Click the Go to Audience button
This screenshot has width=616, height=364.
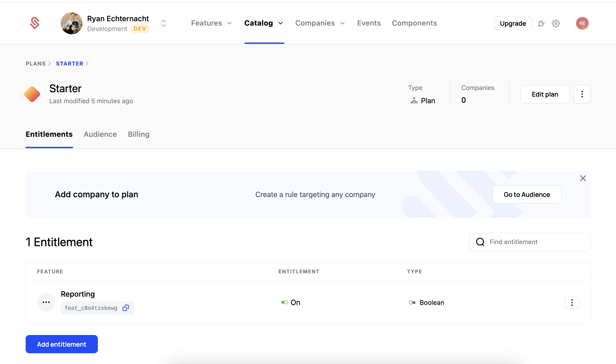527,195
